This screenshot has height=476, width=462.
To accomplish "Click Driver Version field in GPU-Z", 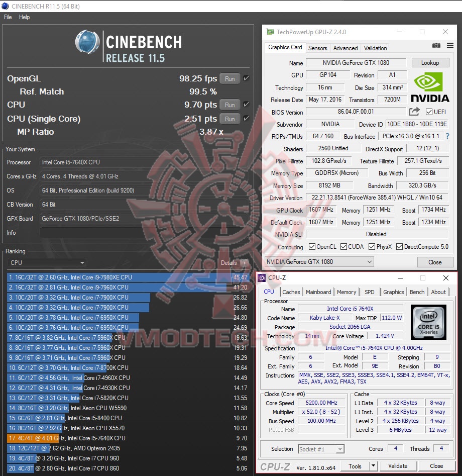I will 377,198.
